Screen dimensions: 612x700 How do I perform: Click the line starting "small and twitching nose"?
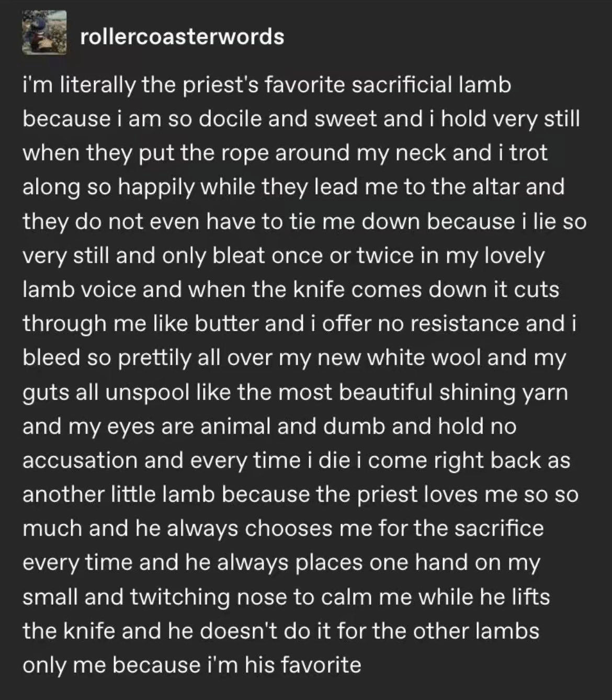286,597
